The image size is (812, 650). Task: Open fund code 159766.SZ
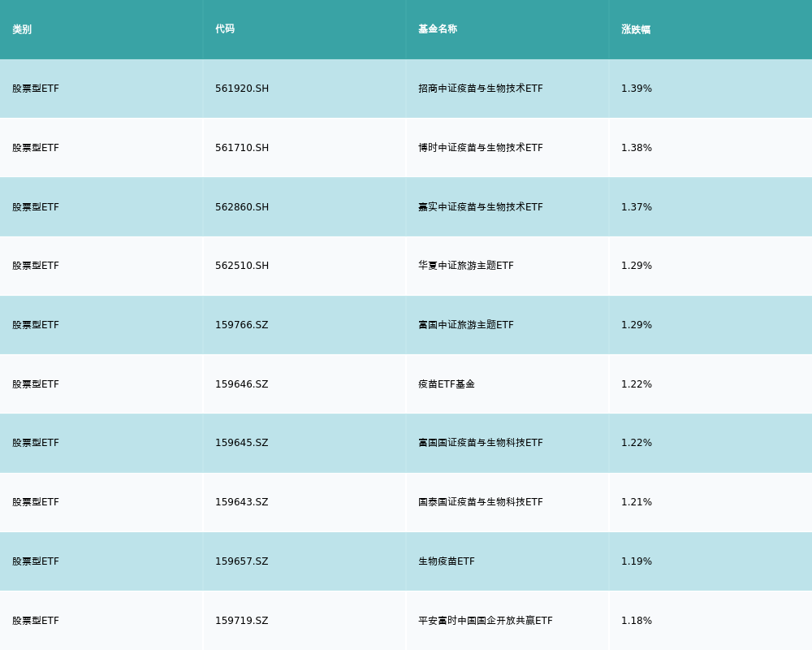241,325
